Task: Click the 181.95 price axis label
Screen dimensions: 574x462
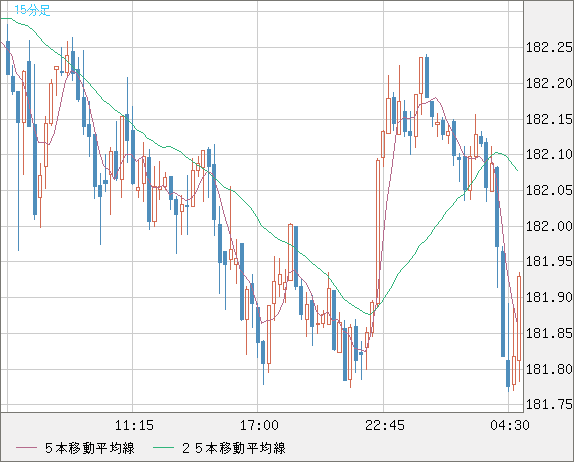Action: (549, 261)
